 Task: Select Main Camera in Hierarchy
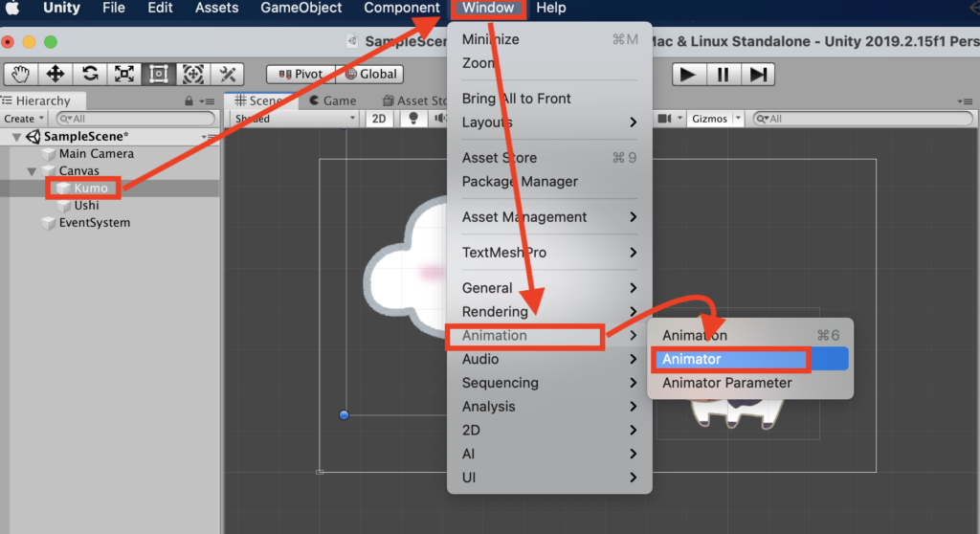point(96,154)
